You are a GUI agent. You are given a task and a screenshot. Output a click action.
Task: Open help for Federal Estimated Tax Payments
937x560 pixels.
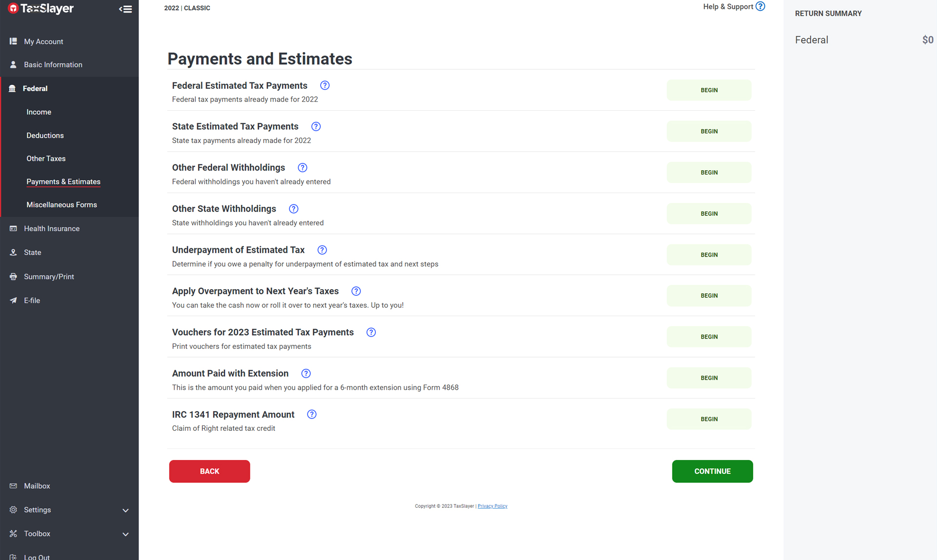tap(325, 85)
